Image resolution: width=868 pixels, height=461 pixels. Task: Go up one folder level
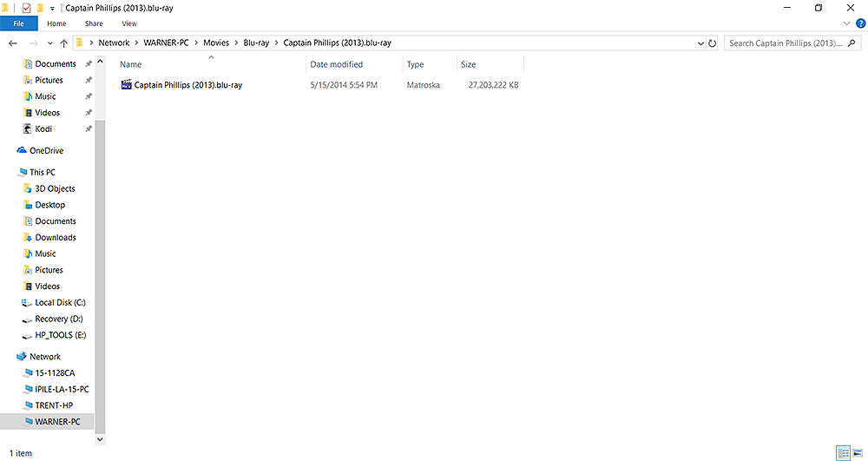coord(64,43)
